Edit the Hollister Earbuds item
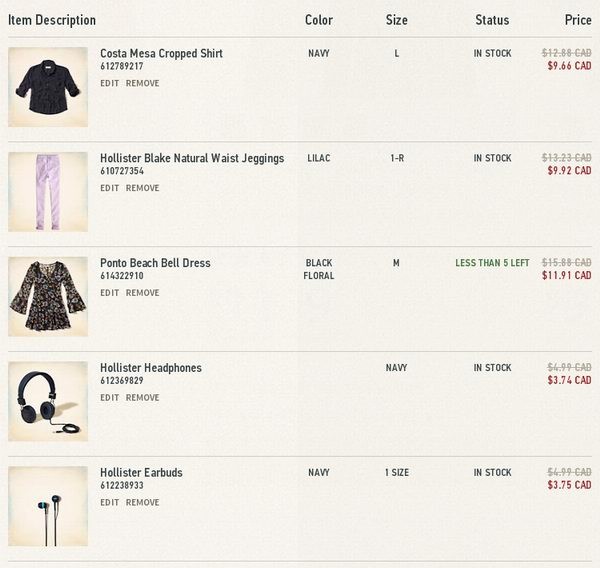Screen dimensions: 600x568 coord(109,502)
